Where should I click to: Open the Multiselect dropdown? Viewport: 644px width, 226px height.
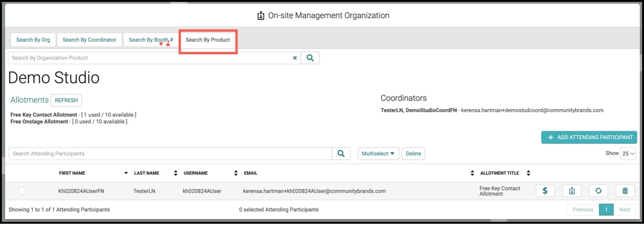click(x=378, y=153)
